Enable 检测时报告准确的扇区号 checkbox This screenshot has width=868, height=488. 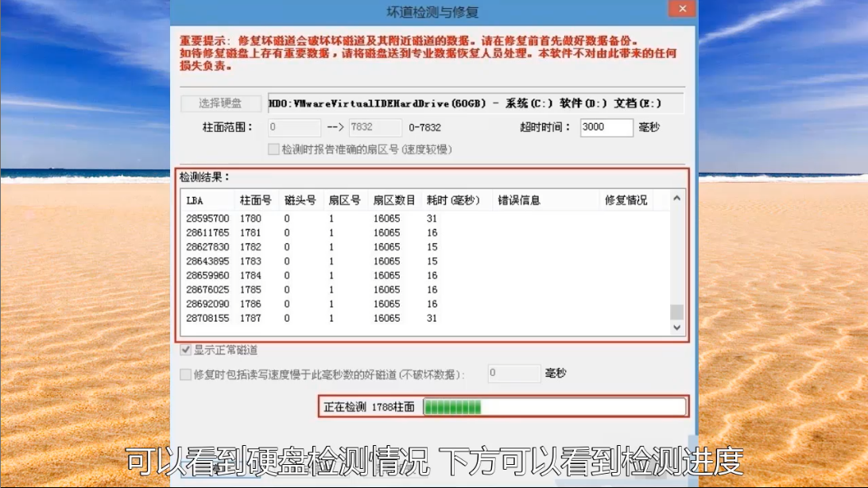click(274, 149)
